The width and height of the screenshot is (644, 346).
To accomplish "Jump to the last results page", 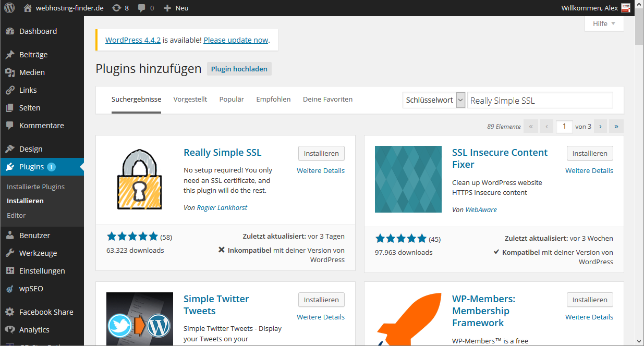I will click(616, 126).
